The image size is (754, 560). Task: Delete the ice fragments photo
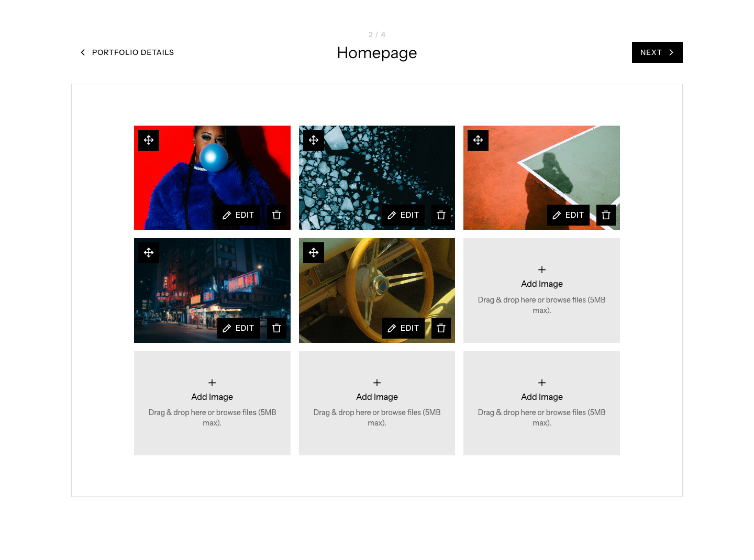tap(441, 215)
